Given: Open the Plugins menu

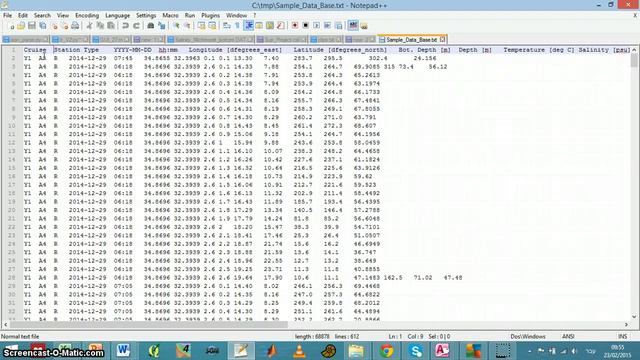Looking at the screenshot, I should pyautogui.click(x=211, y=16).
